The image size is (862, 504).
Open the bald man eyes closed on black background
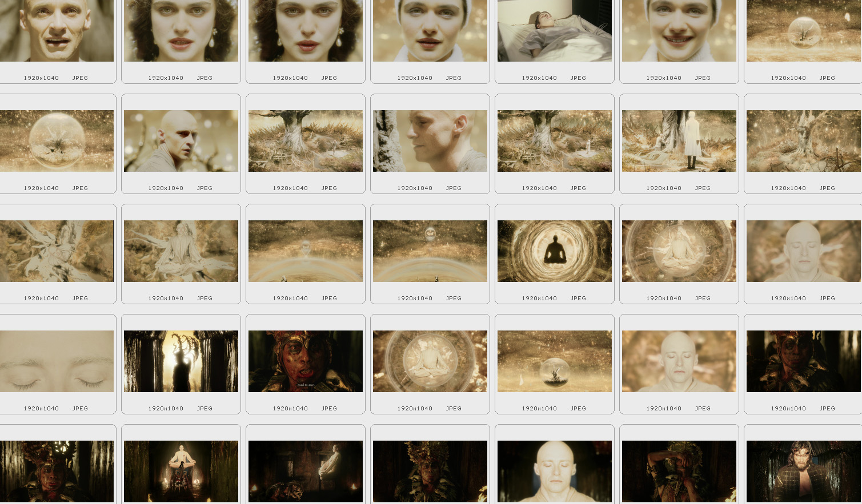coord(554,471)
